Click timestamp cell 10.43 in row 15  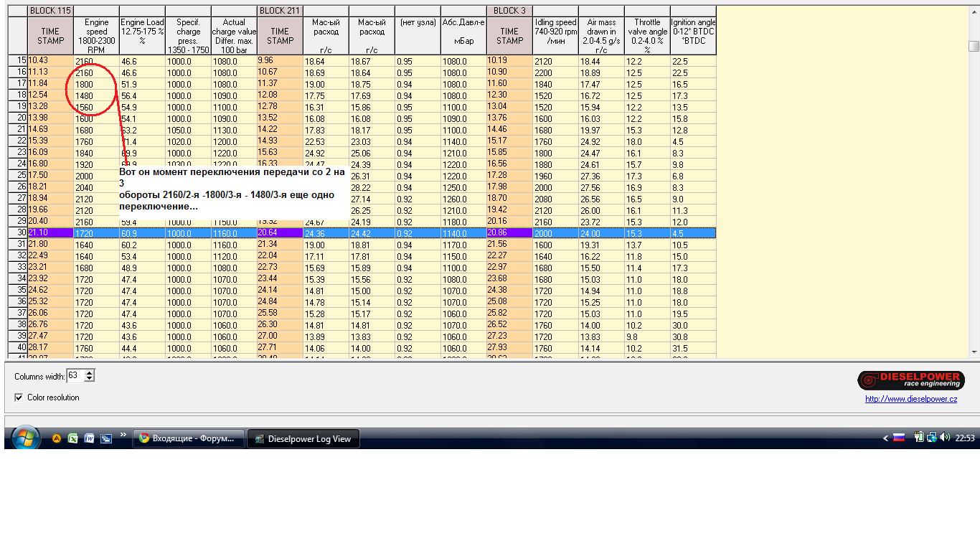click(50, 61)
